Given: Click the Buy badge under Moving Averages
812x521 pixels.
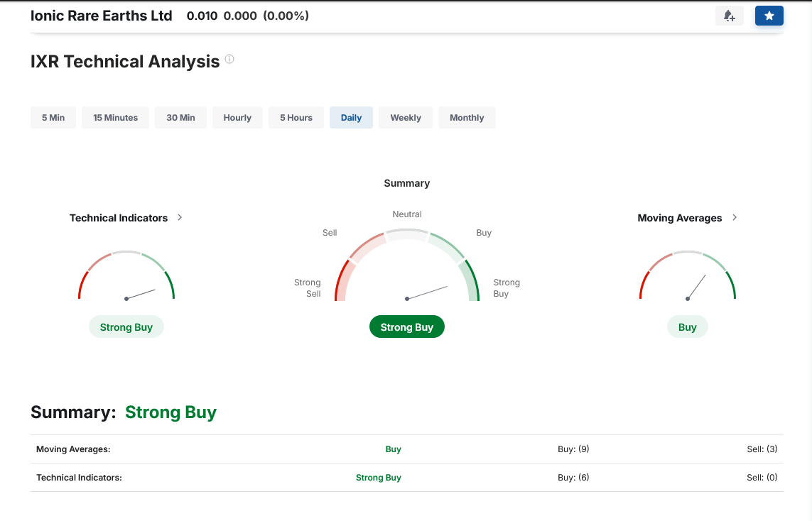Looking at the screenshot, I should [688, 327].
